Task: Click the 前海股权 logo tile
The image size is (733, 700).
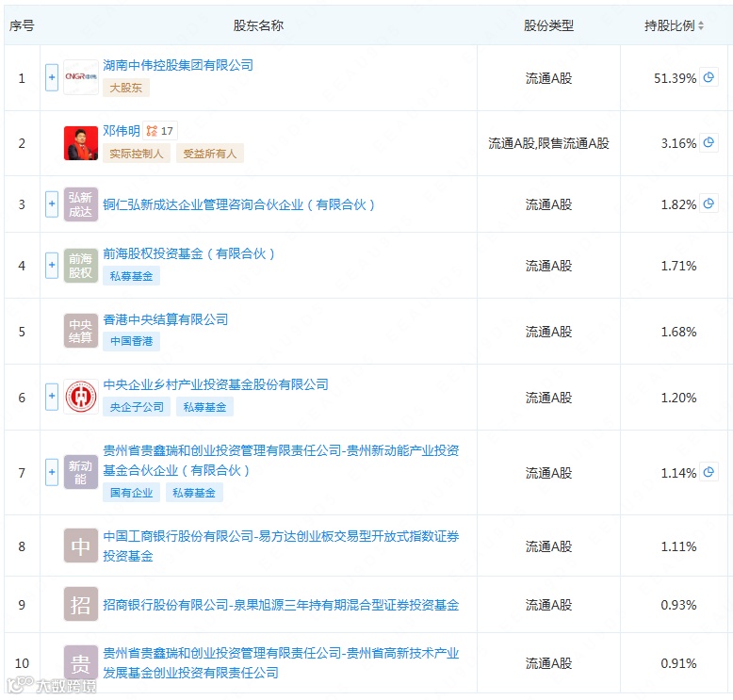Action: tap(81, 266)
